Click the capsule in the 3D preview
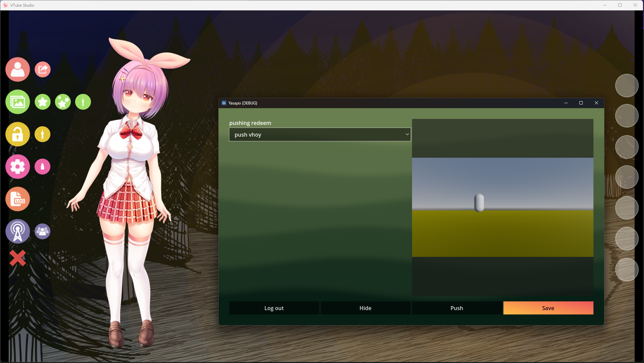This screenshot has width=644, height=363. (479, 203)
